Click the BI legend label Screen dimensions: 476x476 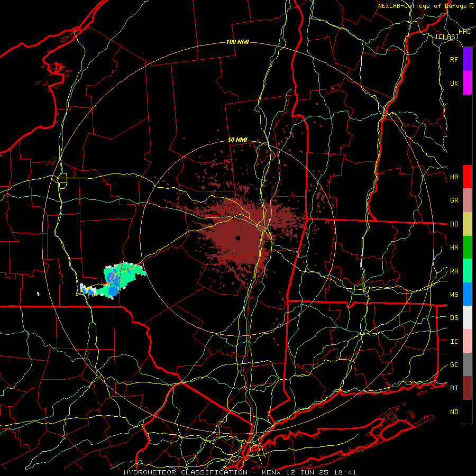tap(454, 388)
